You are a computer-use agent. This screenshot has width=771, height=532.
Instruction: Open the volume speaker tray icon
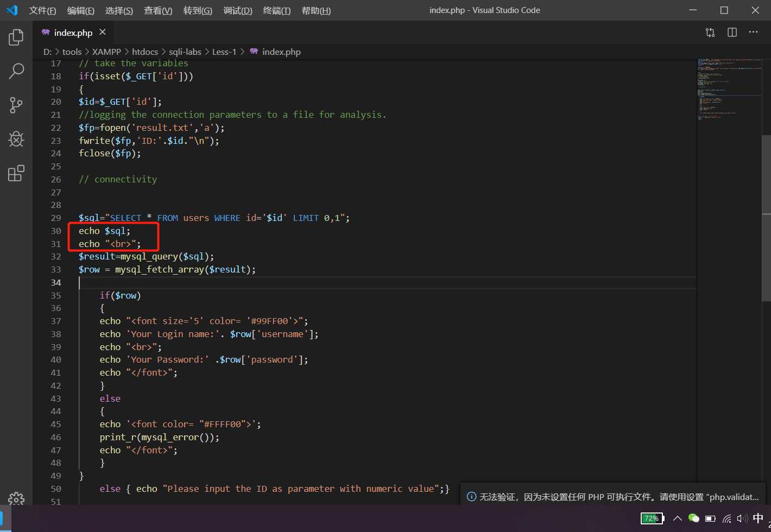tap(742, 518)
